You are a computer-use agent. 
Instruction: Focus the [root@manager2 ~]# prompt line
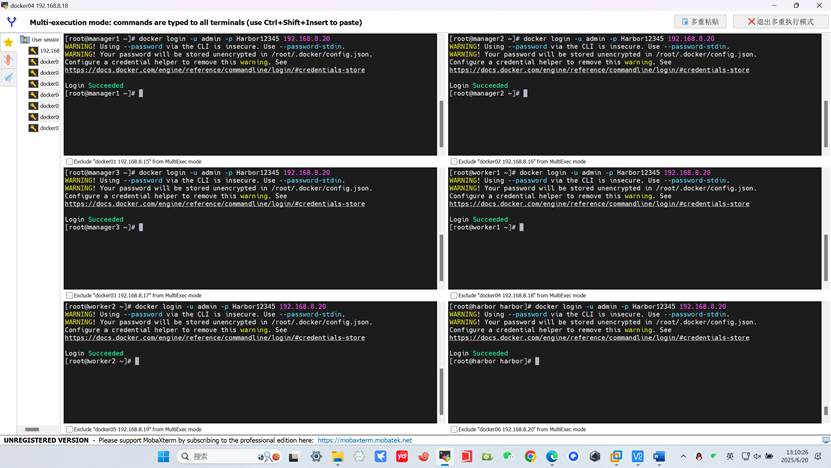[x=488, y=93]
